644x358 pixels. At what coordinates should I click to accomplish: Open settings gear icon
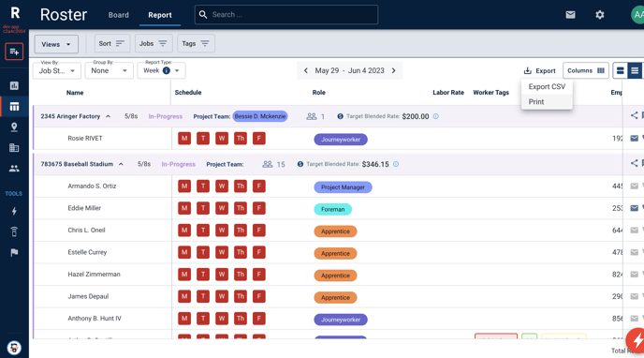click(600, 15)
